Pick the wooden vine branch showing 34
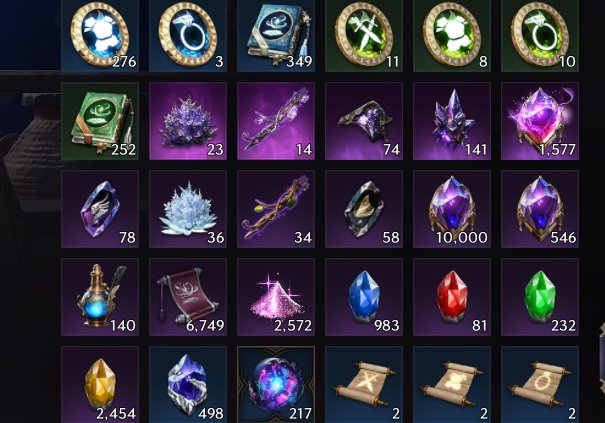The width and height of the screenshot is (605, 423). pyautogui.click(x=276, y=209)
